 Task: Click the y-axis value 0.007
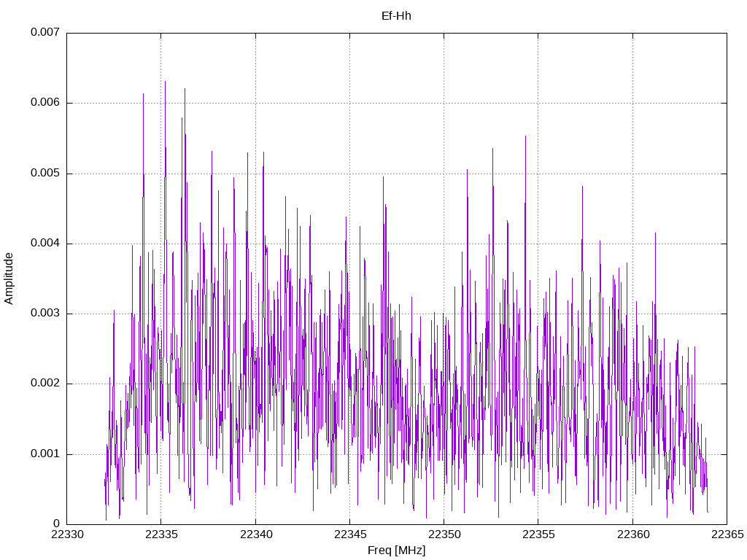(x=45, y=32)
